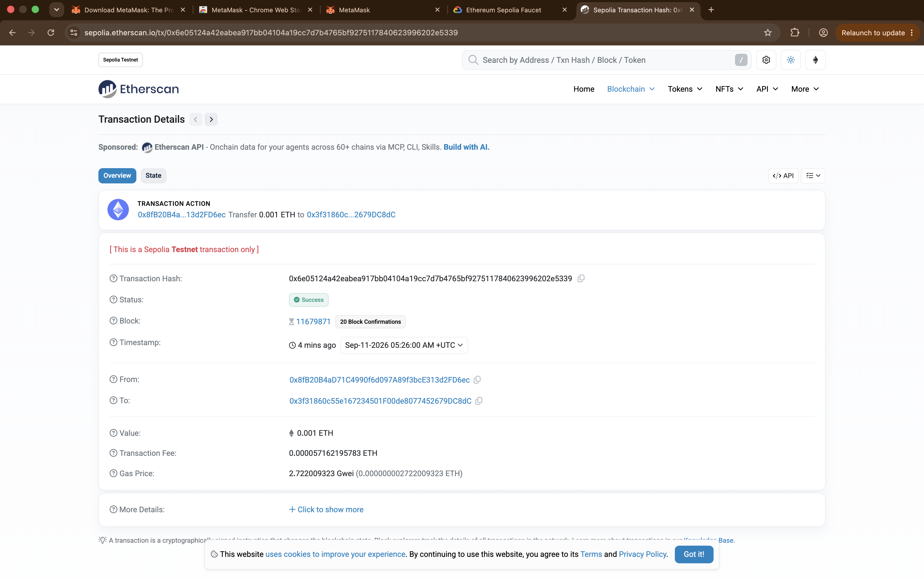The height and width of the screenshot is (578, 924).
Task: Go back in browser history
Action: [x=12, y=33]
